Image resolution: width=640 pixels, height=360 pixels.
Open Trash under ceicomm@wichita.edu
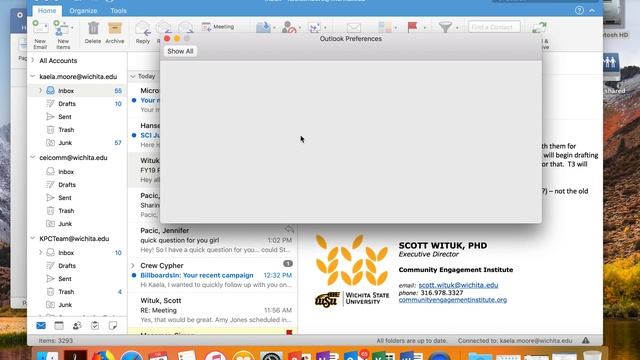pyautogui.click(x=77, y=211)
